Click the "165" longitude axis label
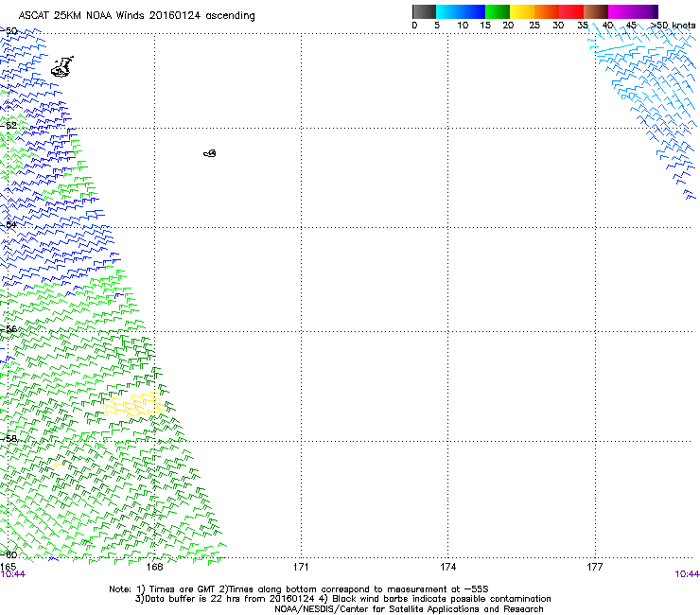 click(8, 567)
